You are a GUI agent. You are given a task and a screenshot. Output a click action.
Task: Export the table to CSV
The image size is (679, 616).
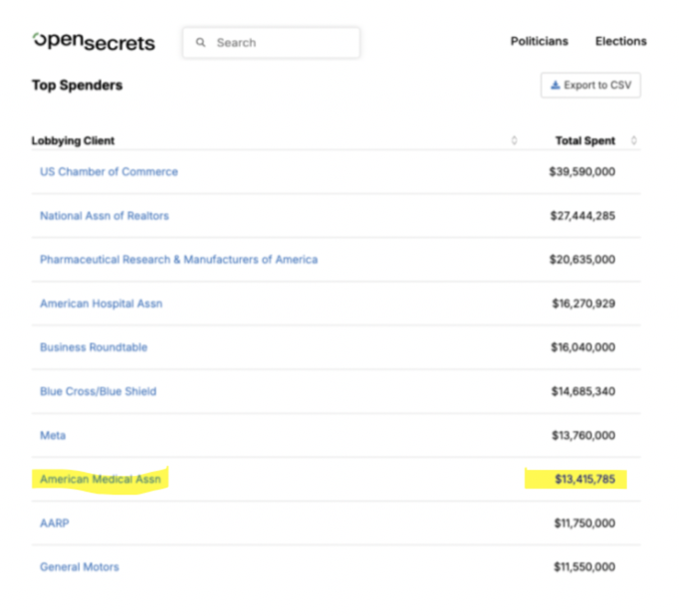tap(590, 85)
